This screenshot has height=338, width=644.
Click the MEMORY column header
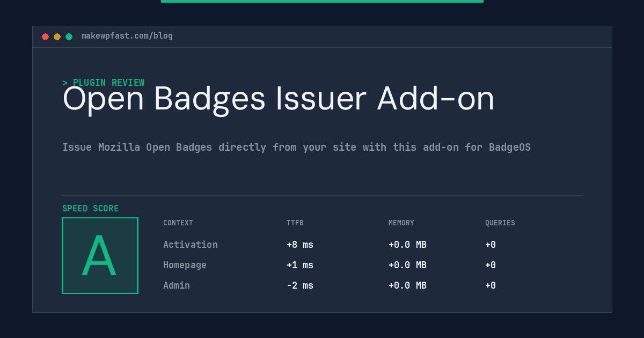[401, 223]
